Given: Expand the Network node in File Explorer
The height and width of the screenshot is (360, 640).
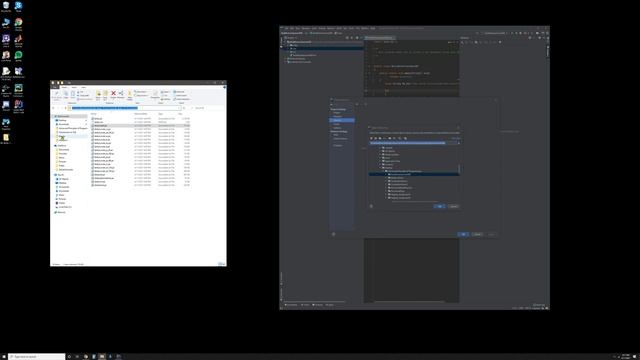Looking at the screenshot, I should 53,212.
